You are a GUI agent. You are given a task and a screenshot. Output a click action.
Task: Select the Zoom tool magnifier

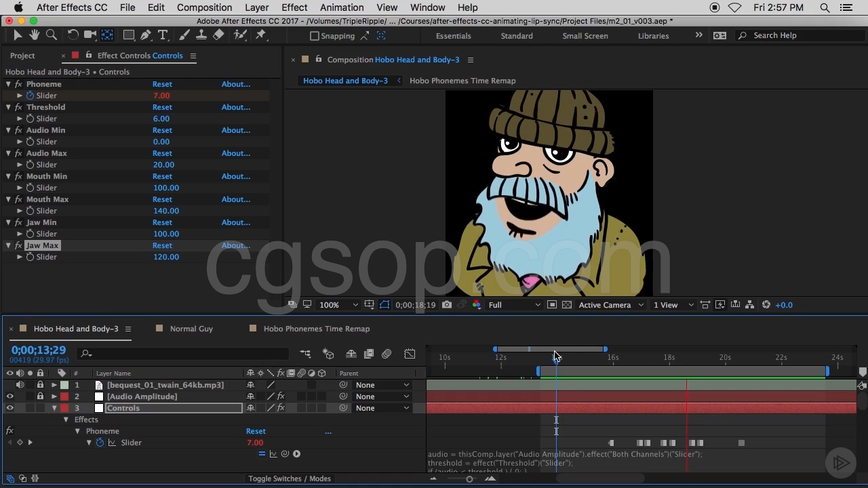point(51,35)
